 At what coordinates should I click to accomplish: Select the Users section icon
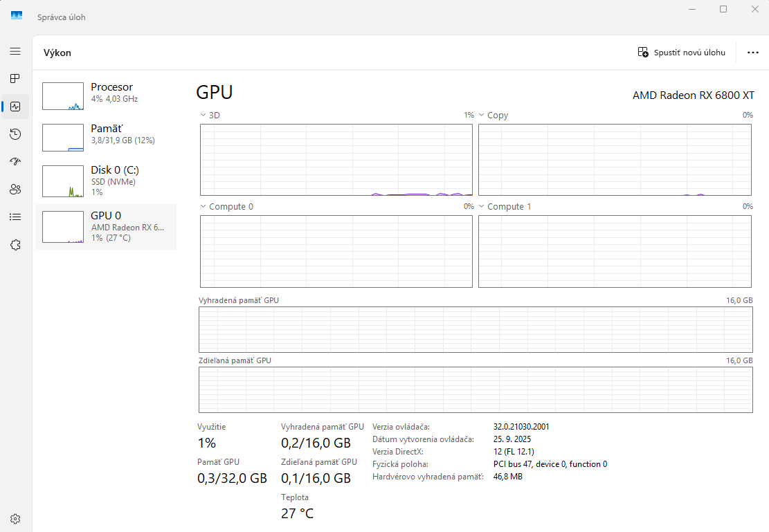click(x=15, y=189)
